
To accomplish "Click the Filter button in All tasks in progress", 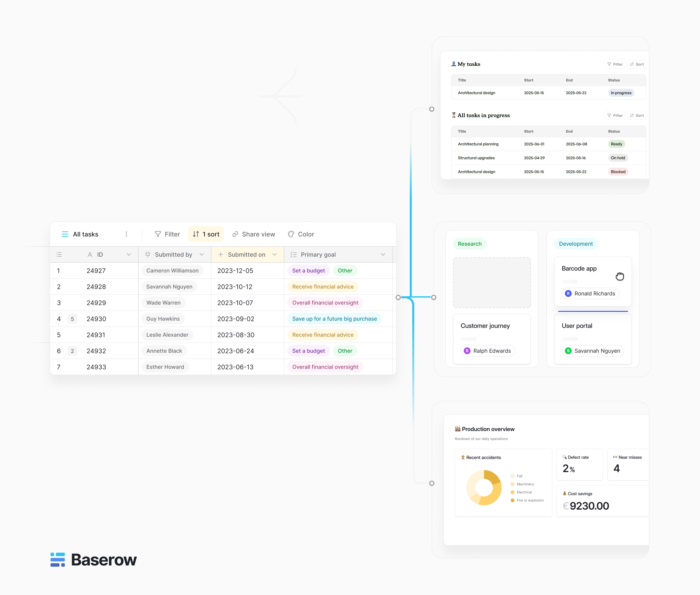I will [615, 116].
